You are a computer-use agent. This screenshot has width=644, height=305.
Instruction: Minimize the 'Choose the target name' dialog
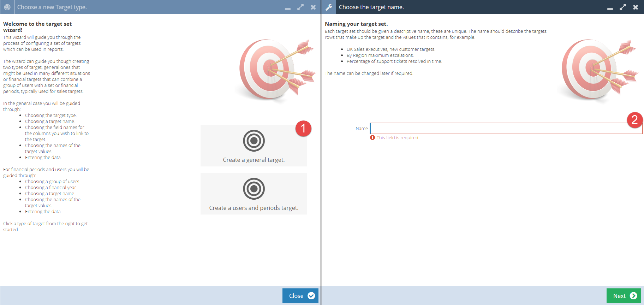[x=610, y=8]
